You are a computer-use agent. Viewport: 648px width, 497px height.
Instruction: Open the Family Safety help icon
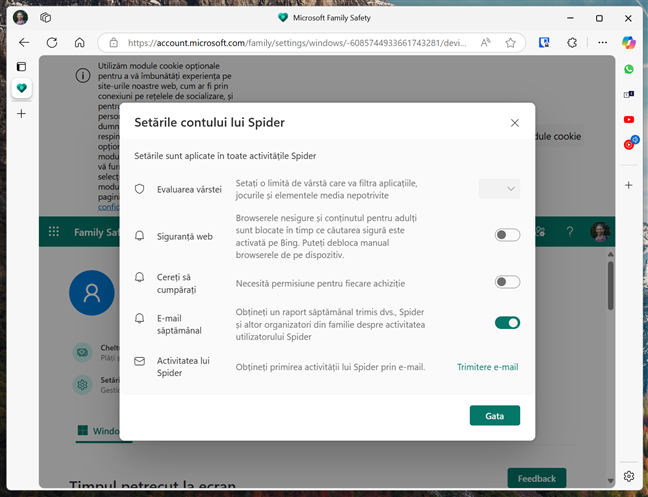(x=569, y=231)
